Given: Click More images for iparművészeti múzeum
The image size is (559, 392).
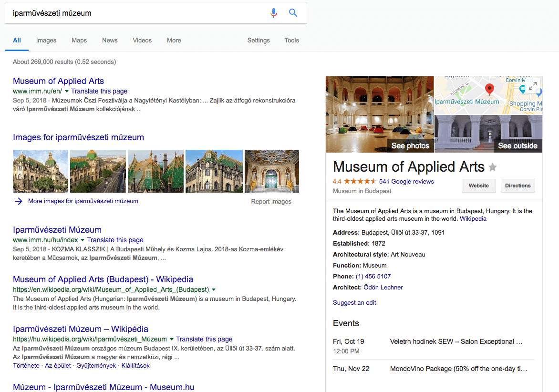Looking at the screenshot, I should click(x=83, y=201).
